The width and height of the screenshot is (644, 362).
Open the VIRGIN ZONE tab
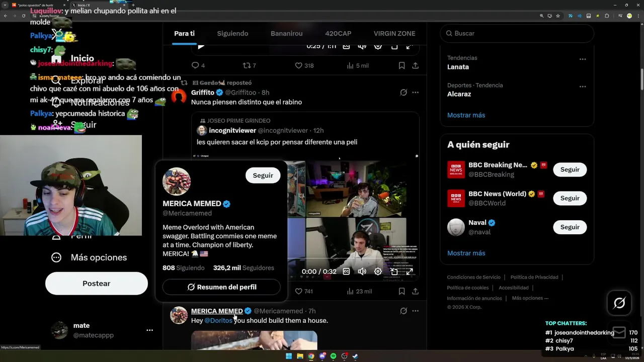point(394,33)
